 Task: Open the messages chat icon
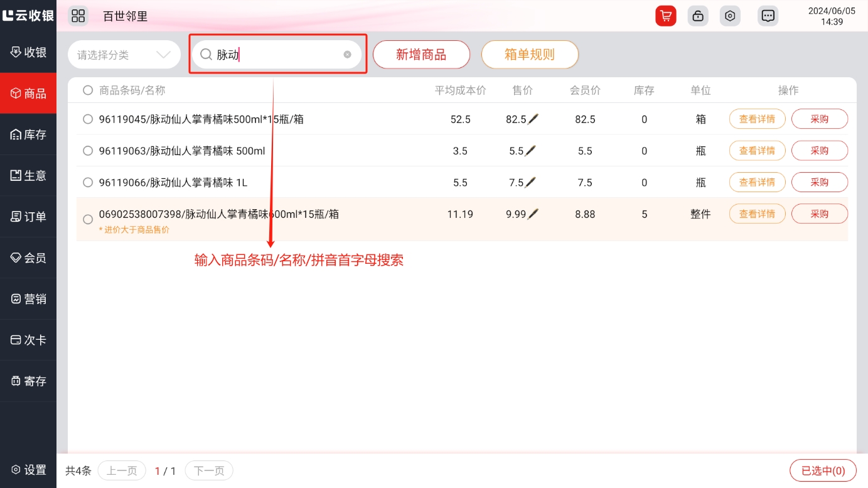tap(768, 16)
